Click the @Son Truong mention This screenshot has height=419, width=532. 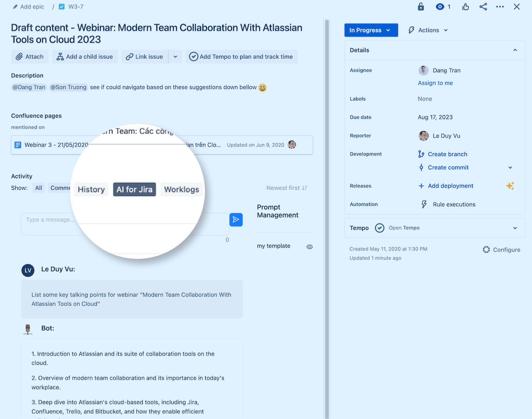click(x=68, y=87)
